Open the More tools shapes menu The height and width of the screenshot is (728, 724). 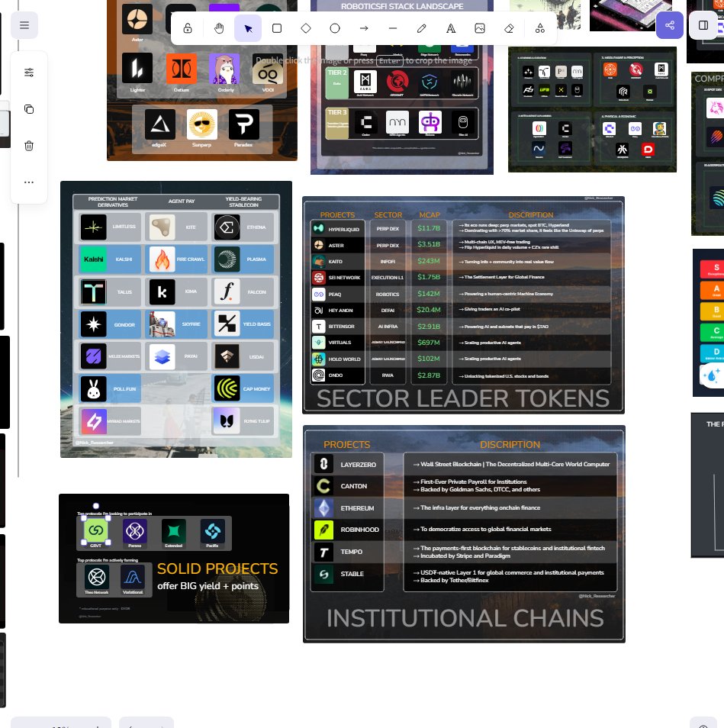pos(539,28)
